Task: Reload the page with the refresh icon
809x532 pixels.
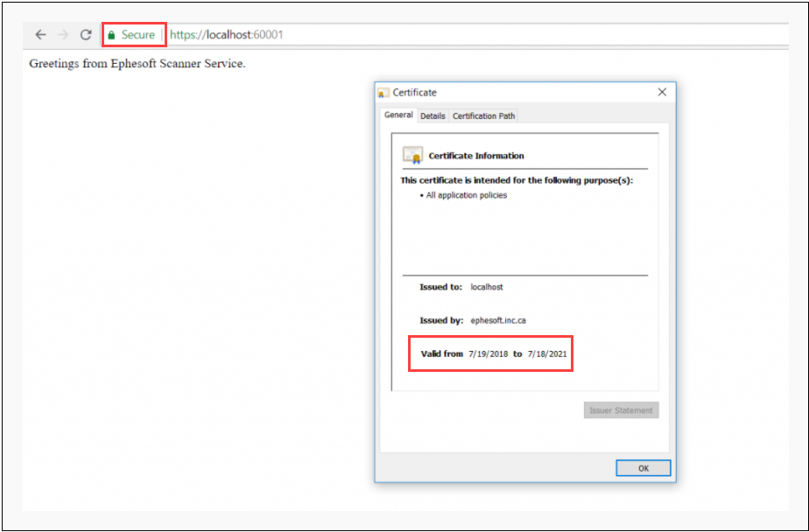Action: coord(86,34)
